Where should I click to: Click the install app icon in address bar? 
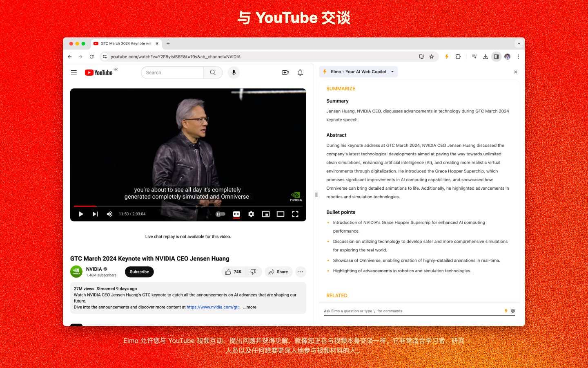pyautogui.click(x=422, y=57)
